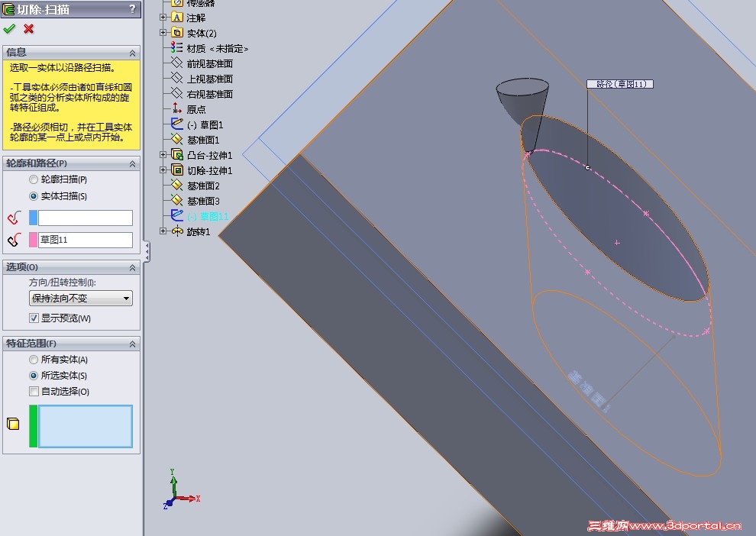Click the path field containing 草图11
The height and width of the screenshot is (536, 756).
86,240
